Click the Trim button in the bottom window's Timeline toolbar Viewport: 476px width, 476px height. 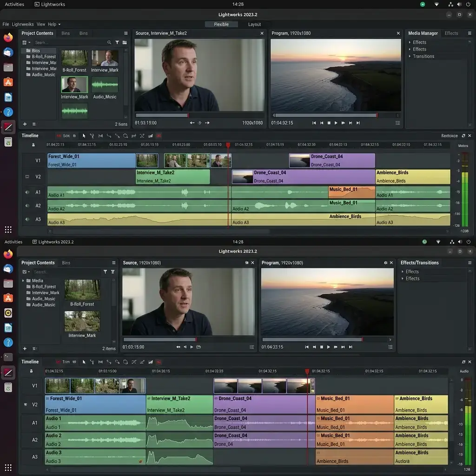point(66,362)
